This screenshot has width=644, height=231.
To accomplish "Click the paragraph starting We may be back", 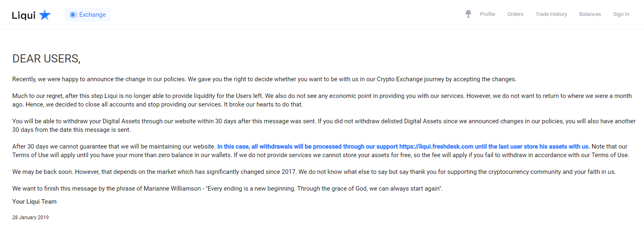I will pyautogui.click(x=313, y=172).
